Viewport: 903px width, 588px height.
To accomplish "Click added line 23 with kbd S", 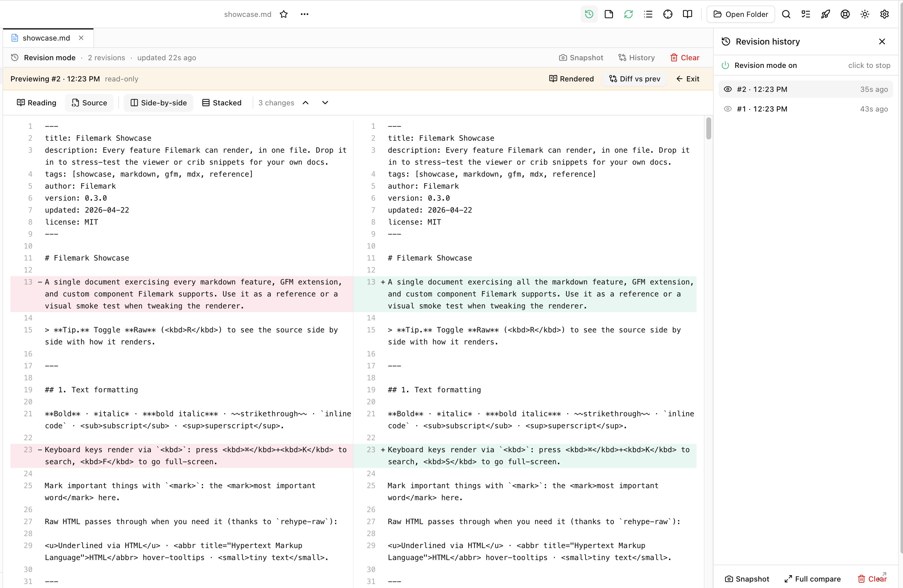I will 525,456.
